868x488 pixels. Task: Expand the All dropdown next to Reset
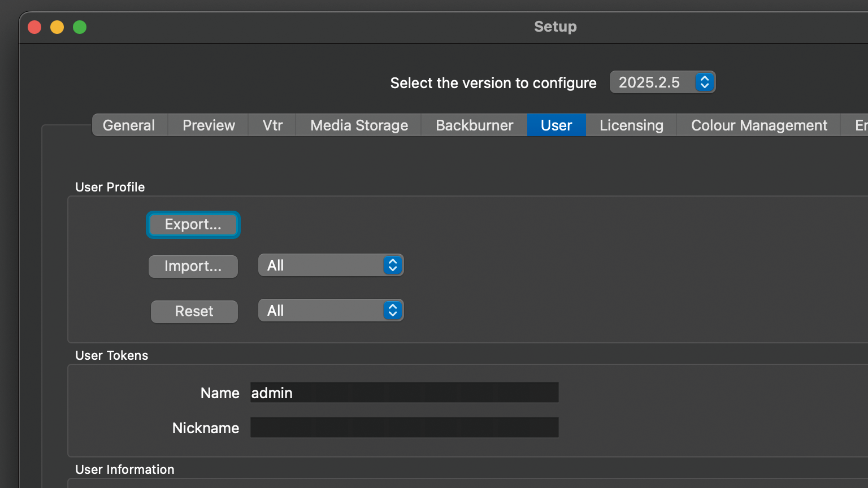[331, 311]
